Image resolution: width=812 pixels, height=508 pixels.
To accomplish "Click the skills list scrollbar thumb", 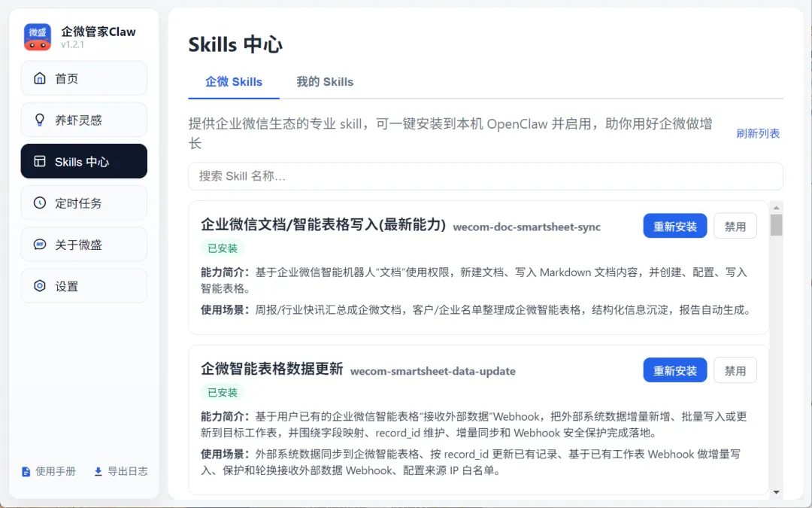I will (776, 225).
